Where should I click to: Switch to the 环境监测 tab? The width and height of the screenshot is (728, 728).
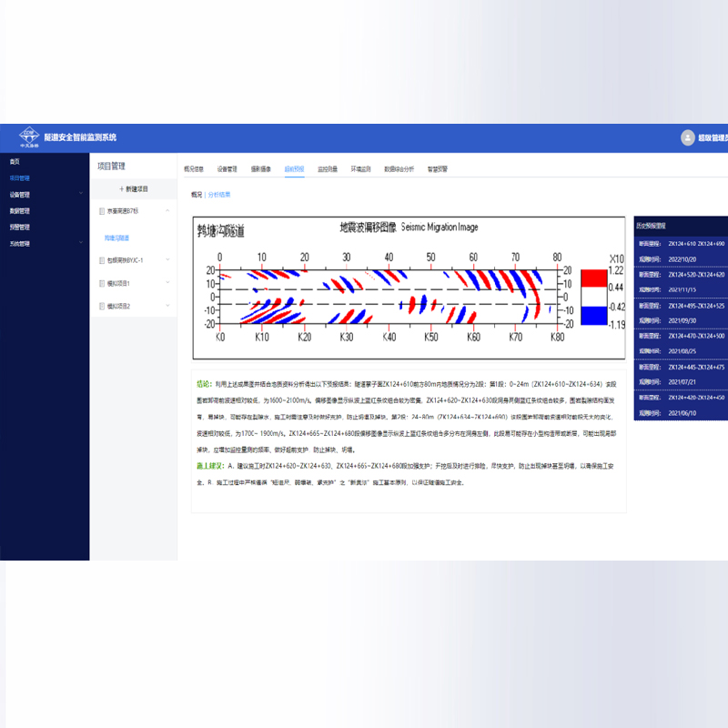(360, 169)
